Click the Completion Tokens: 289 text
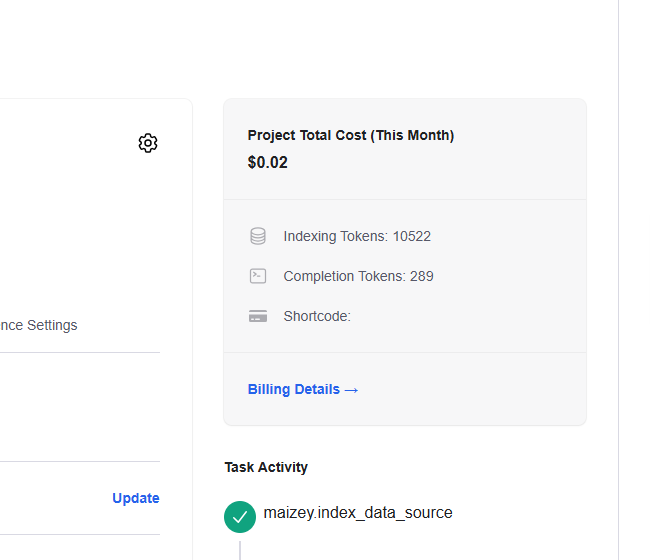 pos(358,276)
